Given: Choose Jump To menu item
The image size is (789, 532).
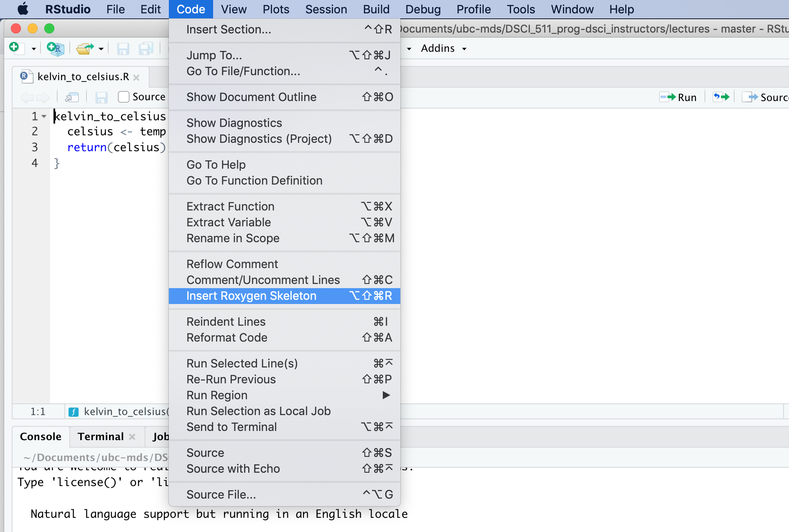Looking at the screenshot, I should [285, 55].
